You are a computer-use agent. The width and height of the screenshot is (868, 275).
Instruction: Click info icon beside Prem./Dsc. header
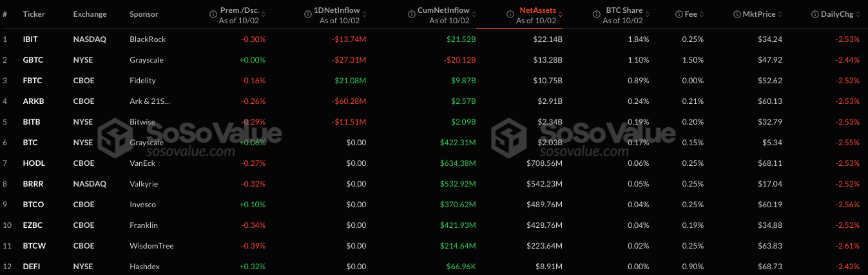click(214, 14)
